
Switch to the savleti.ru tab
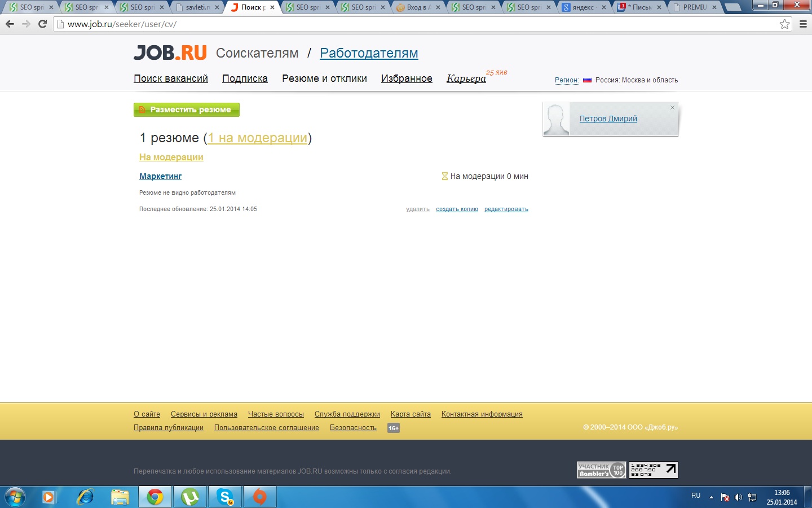pos(196,7)
